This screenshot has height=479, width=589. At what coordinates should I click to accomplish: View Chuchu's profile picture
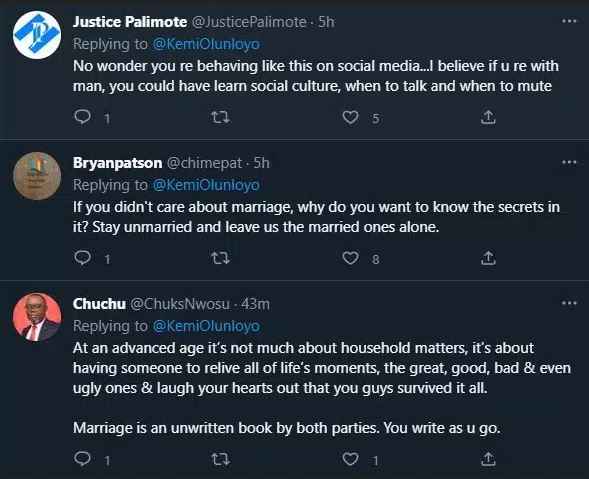(x=37, y=317)
